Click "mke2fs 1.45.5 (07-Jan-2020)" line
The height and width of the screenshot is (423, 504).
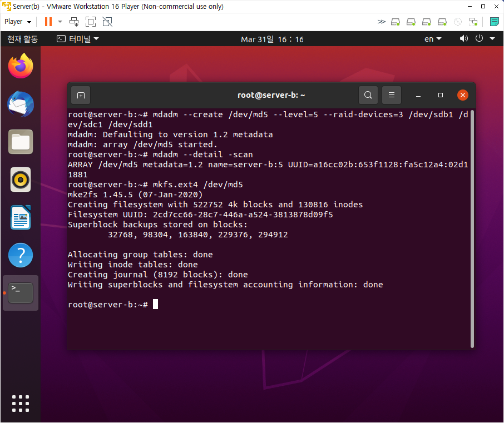tap(135, 195)
